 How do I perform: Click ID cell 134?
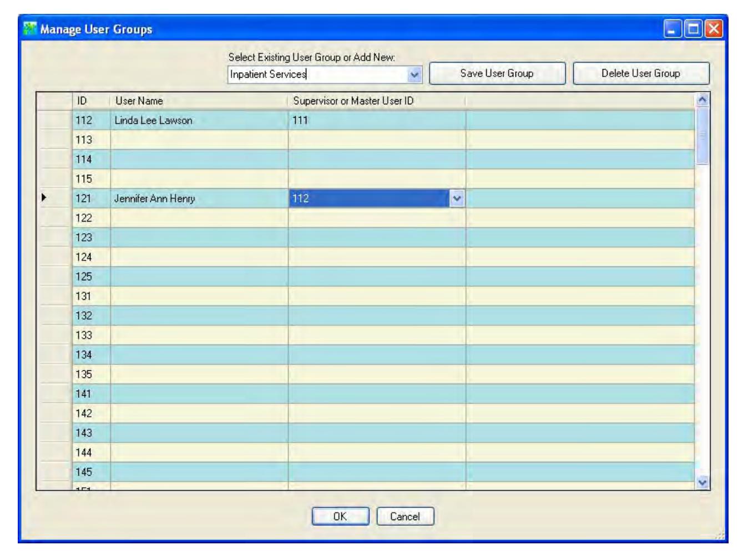[x=92, y=355]
